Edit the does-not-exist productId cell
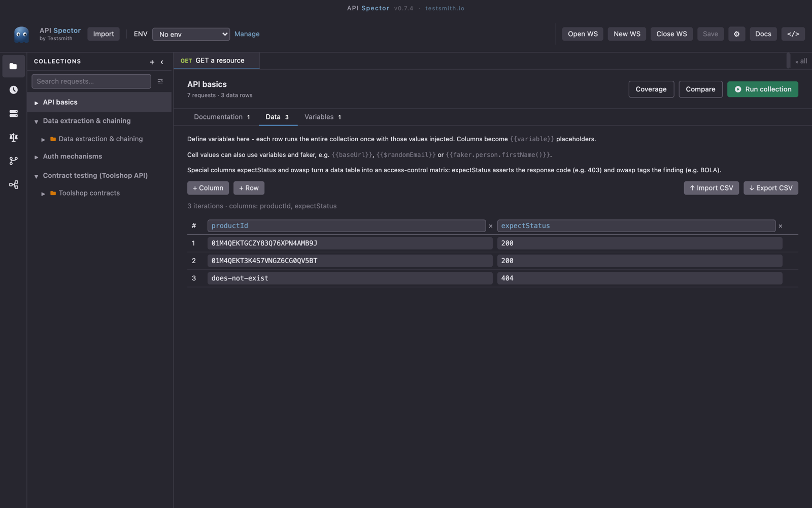This screenshot has width=812, height=508. point(350,278)
